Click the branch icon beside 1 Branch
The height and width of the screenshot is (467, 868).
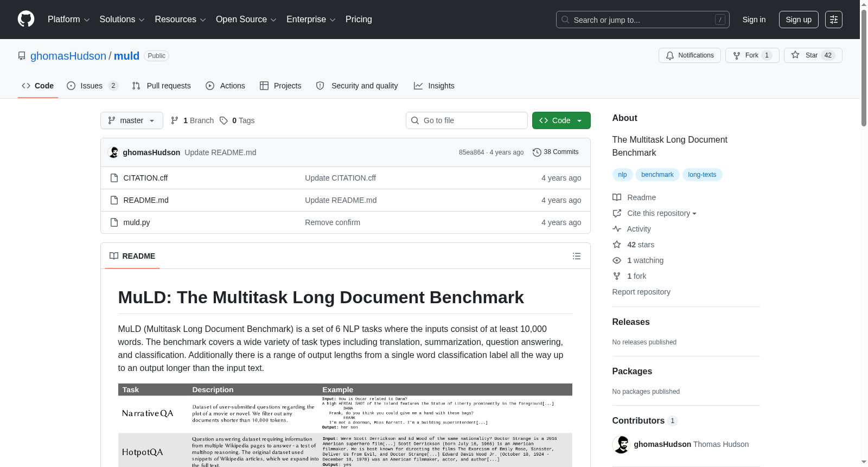pos(175,120)
